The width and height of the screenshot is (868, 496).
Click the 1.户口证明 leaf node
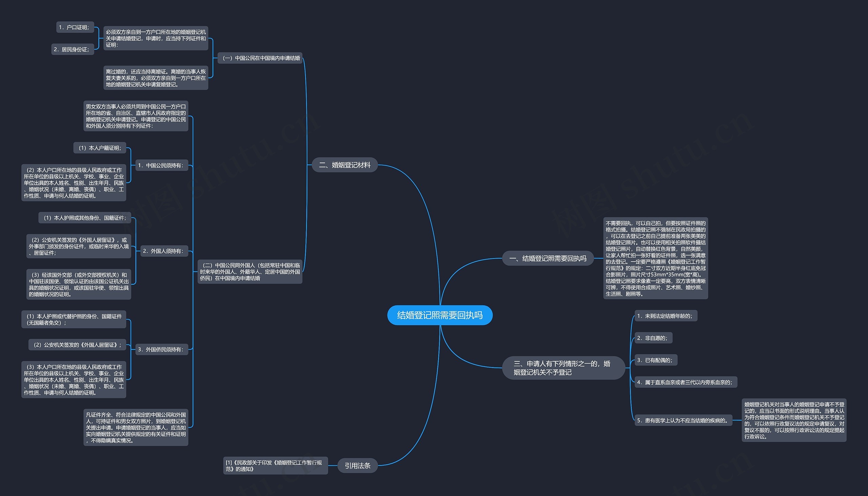coord(75,27)
